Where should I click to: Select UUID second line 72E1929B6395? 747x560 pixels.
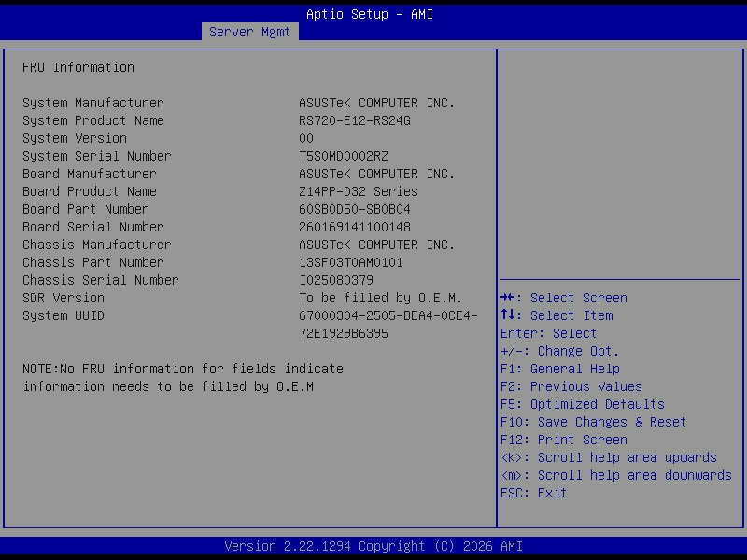(344, 333)
